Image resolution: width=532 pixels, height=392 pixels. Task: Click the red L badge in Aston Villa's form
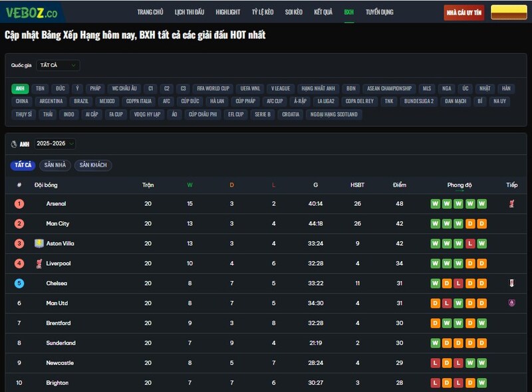point(471,244)
